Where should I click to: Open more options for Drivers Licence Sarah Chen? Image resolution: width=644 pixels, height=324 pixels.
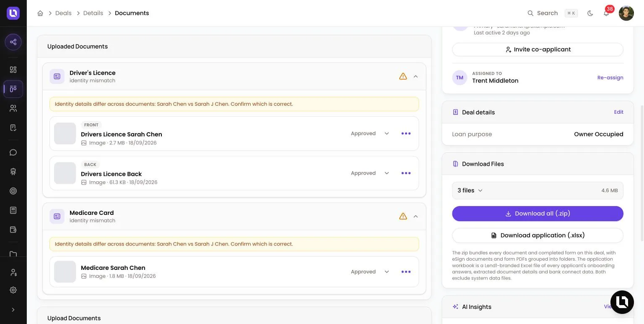coord(406,133)
